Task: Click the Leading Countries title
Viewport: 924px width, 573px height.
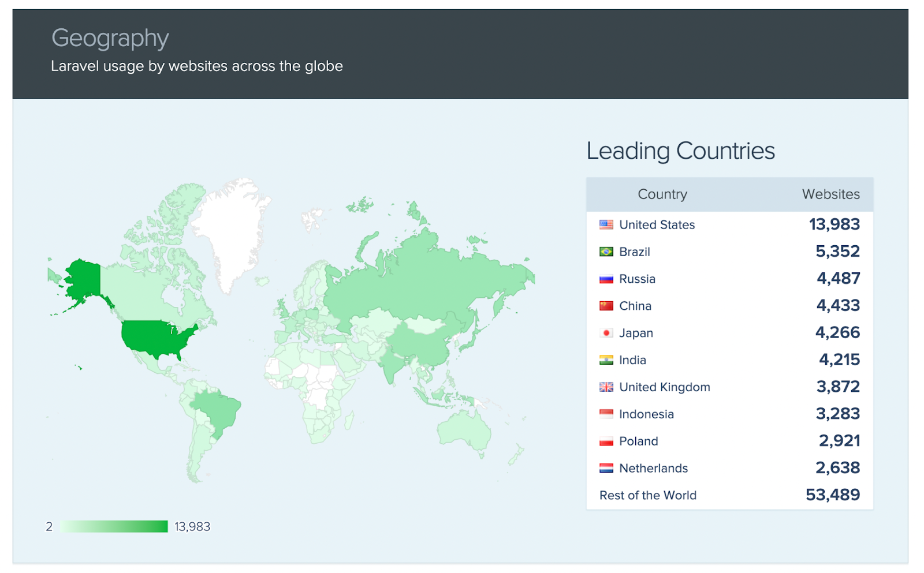Action: pyautogui.click(x=680, y=151)
